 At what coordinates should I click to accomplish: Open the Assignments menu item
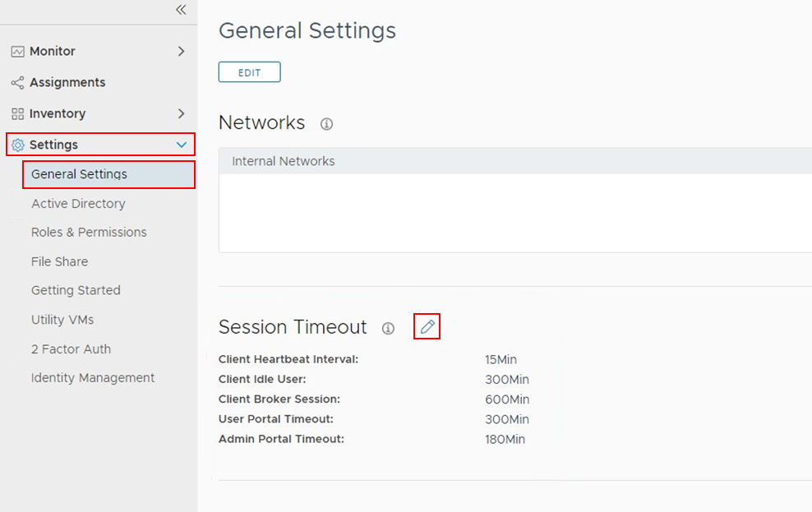pyautogui.click(x=67, y=83)
